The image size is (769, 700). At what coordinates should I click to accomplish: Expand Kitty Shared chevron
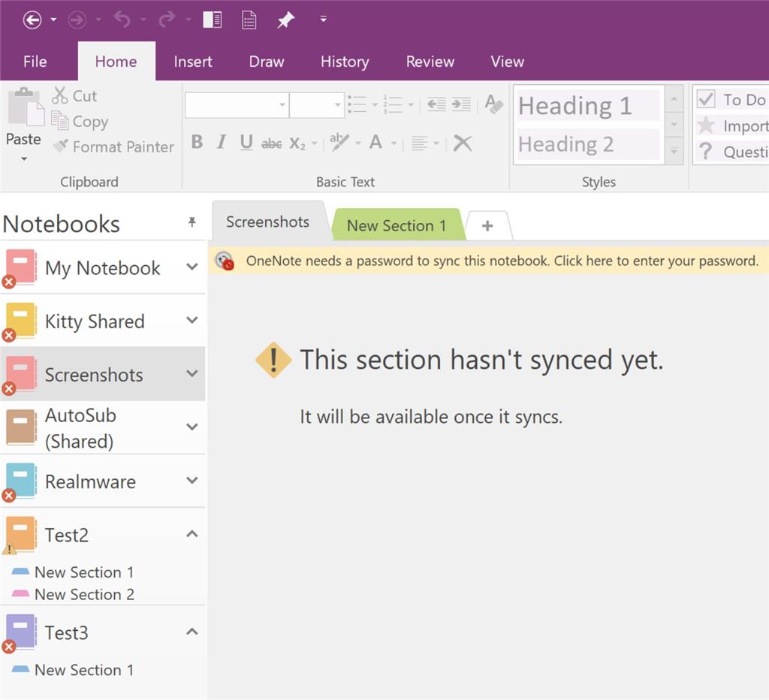tap(192, 320)
